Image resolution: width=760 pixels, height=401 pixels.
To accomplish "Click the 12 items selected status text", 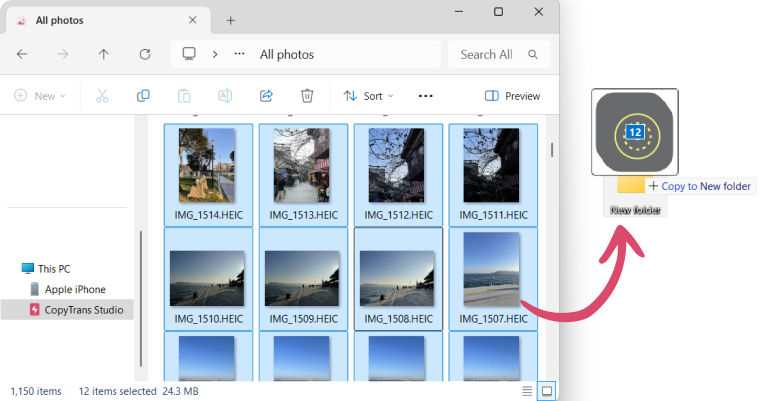I will (x=118, y=391).
